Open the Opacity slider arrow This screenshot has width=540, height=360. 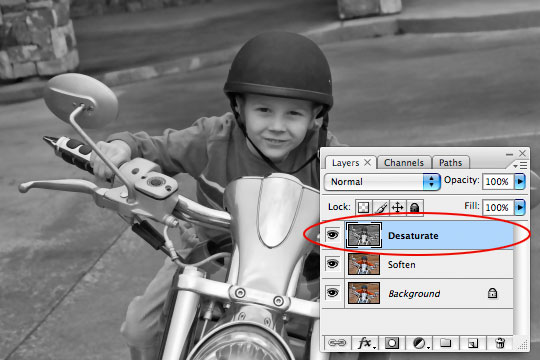[x=520, y=181]
